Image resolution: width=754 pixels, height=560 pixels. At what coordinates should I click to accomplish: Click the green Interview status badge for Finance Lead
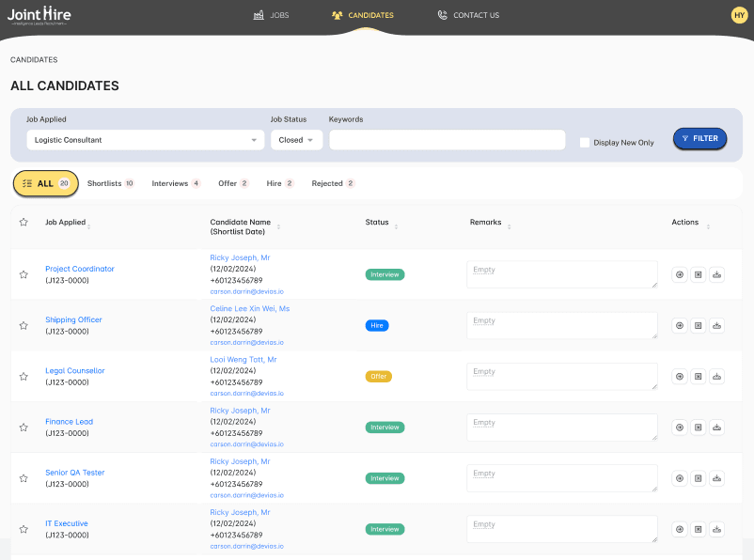385,427
